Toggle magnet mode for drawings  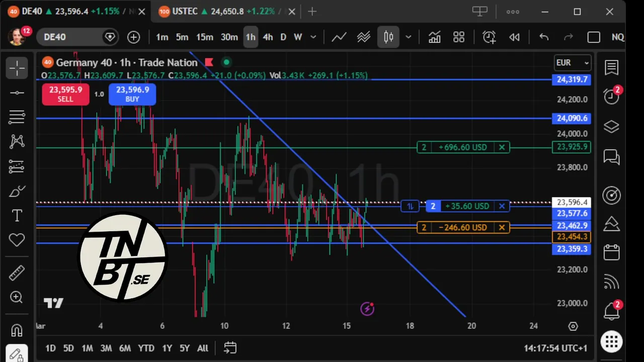click(x=17, y=330)
